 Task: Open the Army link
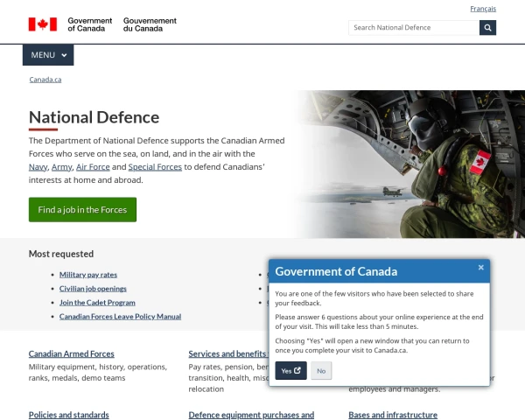click(x=61, y=167)
